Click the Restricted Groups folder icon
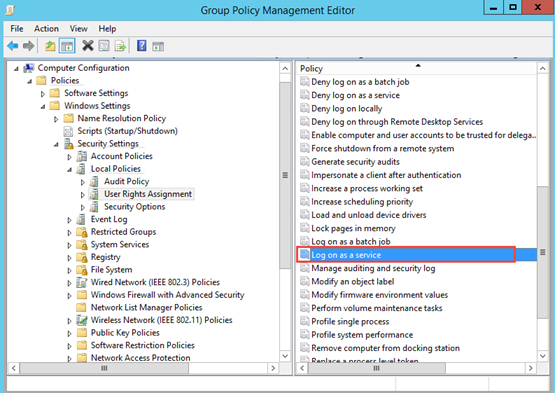The image size is (555, 393). point(82,232)
